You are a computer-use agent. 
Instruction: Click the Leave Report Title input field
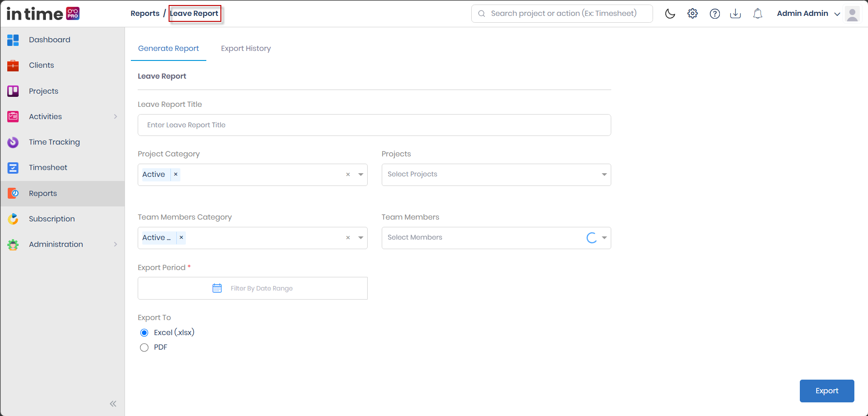374,125
